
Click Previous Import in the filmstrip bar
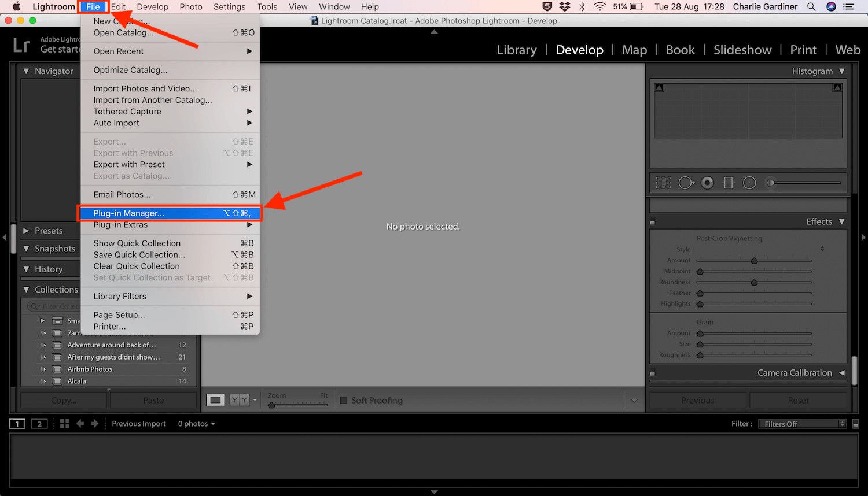pyautogui.click(x=138, y=423)
